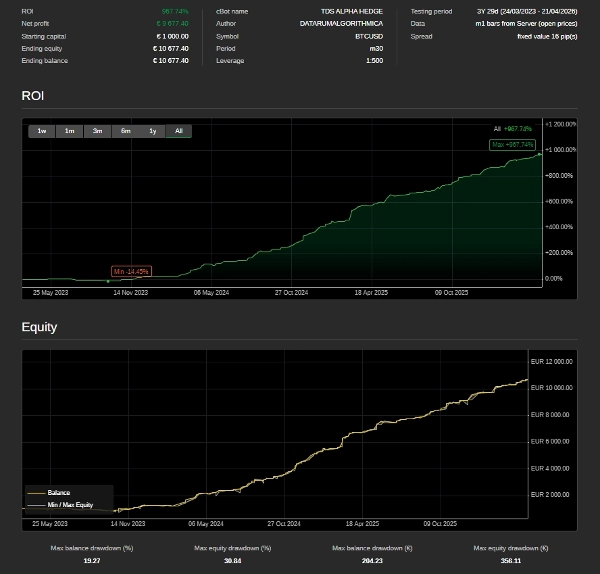Select the 1w range button

(x=42, y=131)
